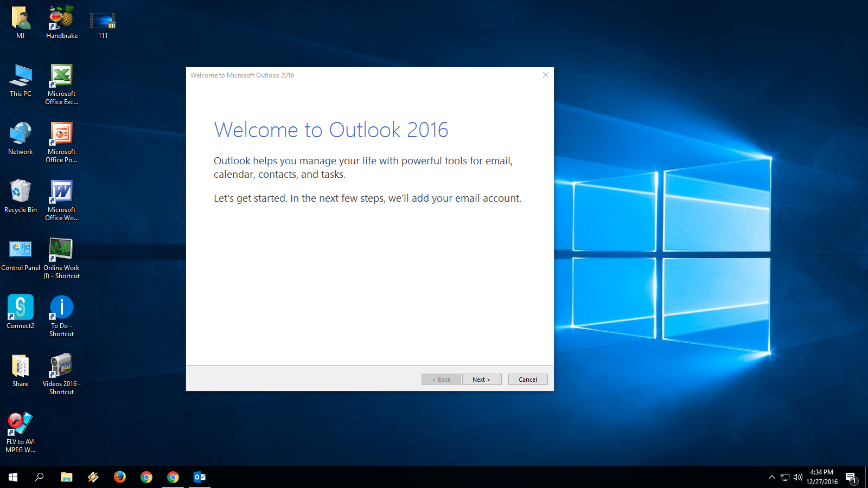Click the 'Welcome to Outlook 2016' heading
This screenshot has width=868, height=488.
click(x=331, y=130)
